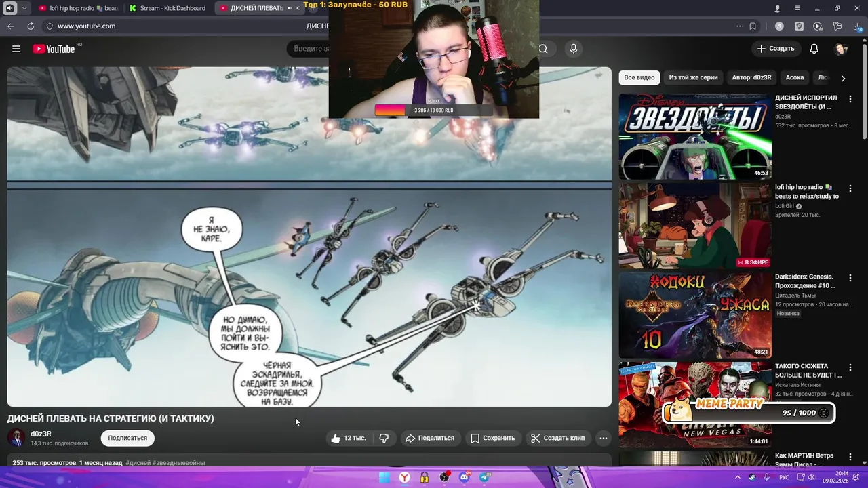
Task: Click the Поделиться share button
Action: 430,438
